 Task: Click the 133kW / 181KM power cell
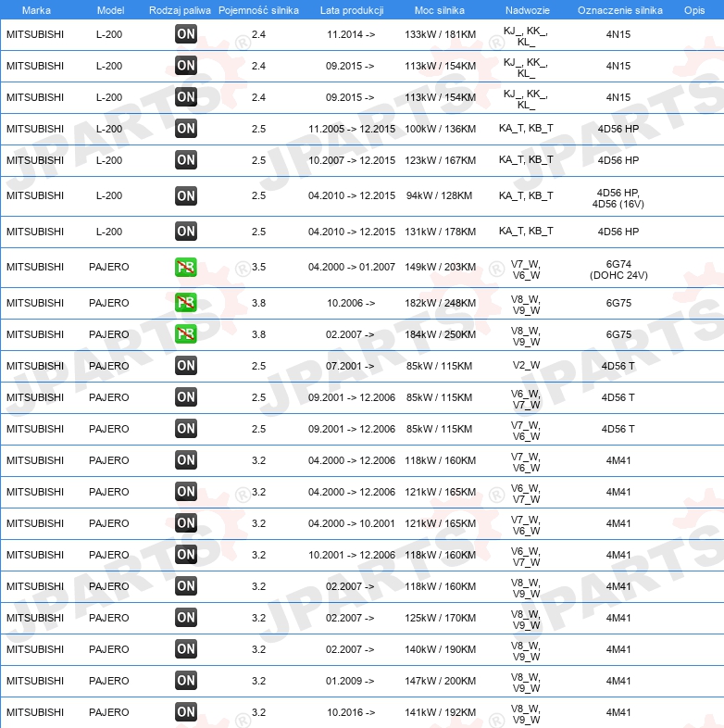tap(440, 34)
